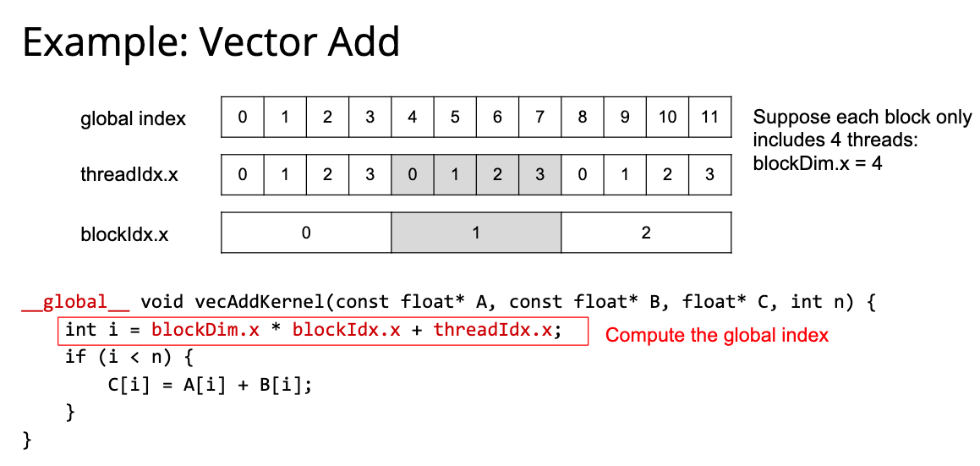Click the "blockIdx.x" row label
Screen dimensions: 980x466
coord(124,234)
